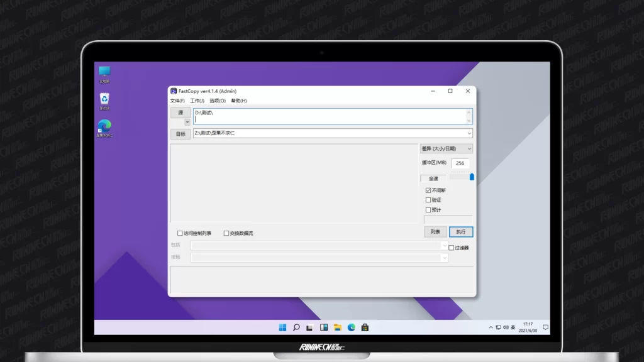Open the Windows Start menu
This screenshot has width=644, height=362.
pos(282,327)
